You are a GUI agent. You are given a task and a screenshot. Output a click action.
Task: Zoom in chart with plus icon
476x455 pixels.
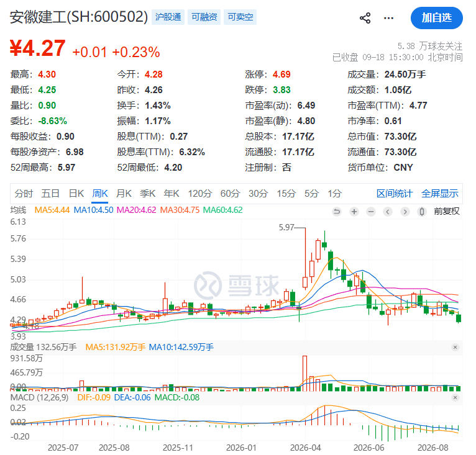[354, 211]
